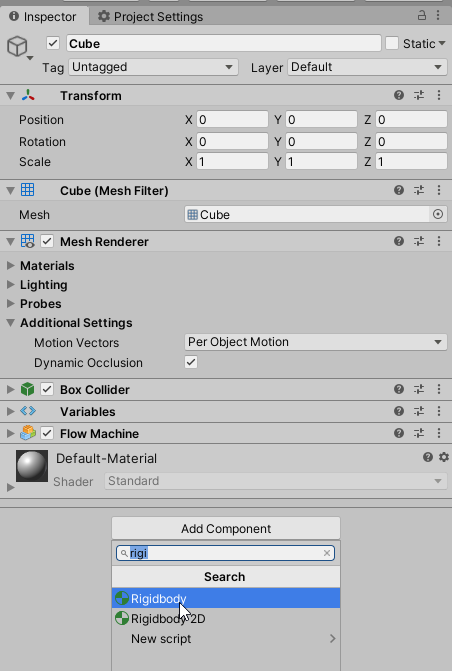Image resolution: width=452 pixels, height=671 pixels.
Task: Open the New script submenu
Action: (x=226, y=638)
